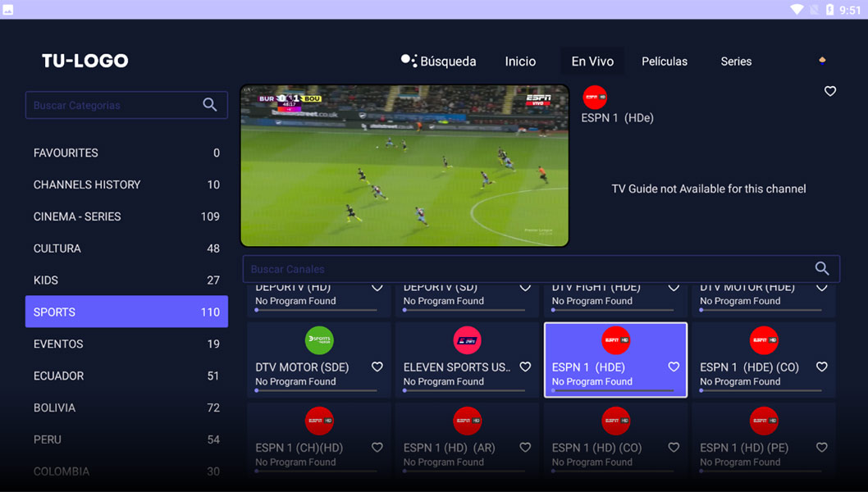Click the orange profile icon in top bar
Viewport: 868px width, 492px height.
822,61
